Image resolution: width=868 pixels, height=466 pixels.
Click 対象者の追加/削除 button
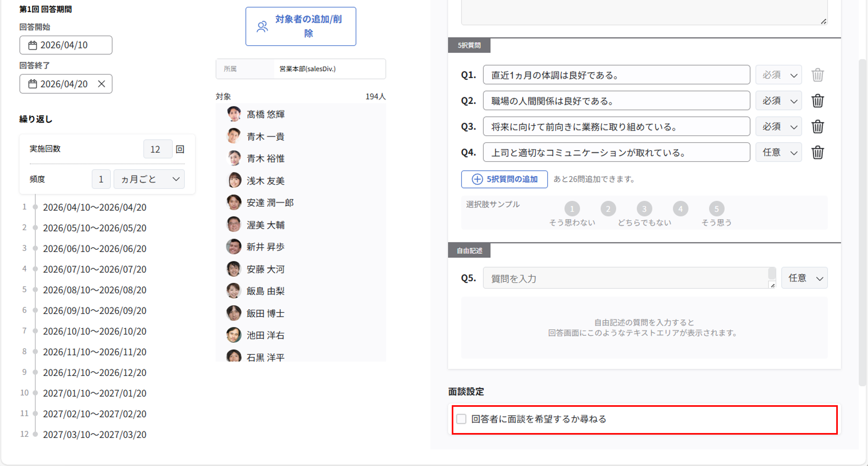pyautogui.click(x=301, y=26)
